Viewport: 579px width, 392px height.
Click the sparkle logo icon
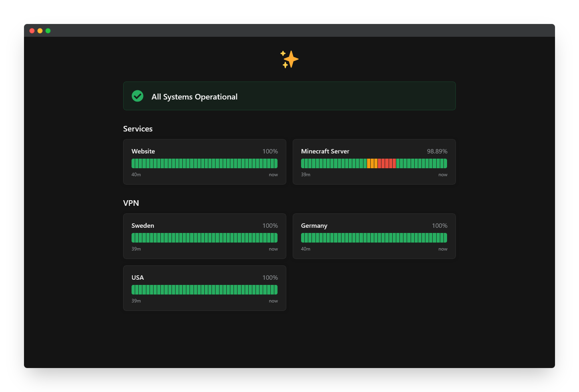(x=289, y=59)
